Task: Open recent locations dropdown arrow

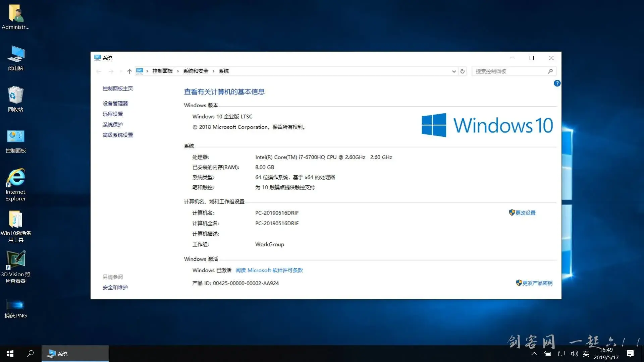Action: [x=120, y=71]
